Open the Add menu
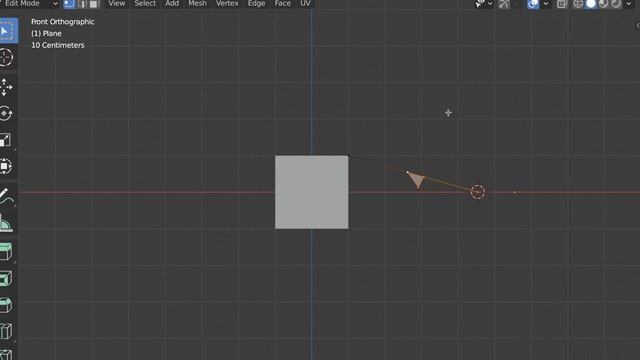This screenshot has width=640, height=360. [x=172, y=4]
